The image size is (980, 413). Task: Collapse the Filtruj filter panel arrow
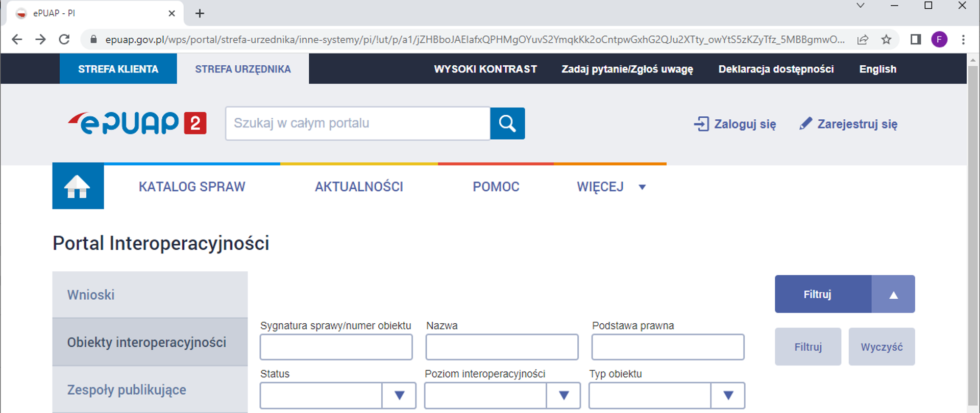893,295
